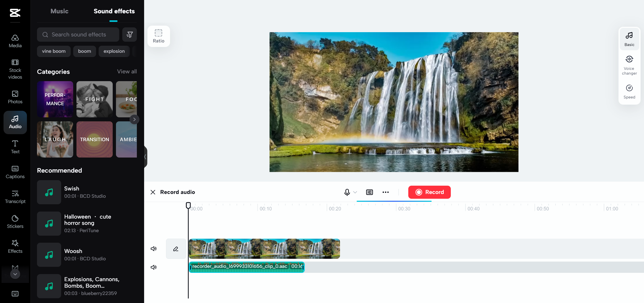Show next categories with arrow
Image resolution: width=644 pixels, height=303 pixels.
134,119
